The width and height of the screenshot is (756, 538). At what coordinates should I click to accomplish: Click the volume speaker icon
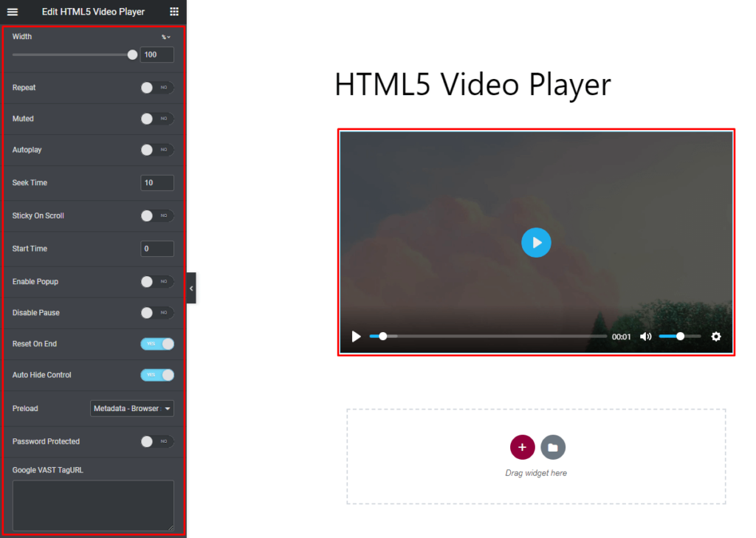[645, 336]
